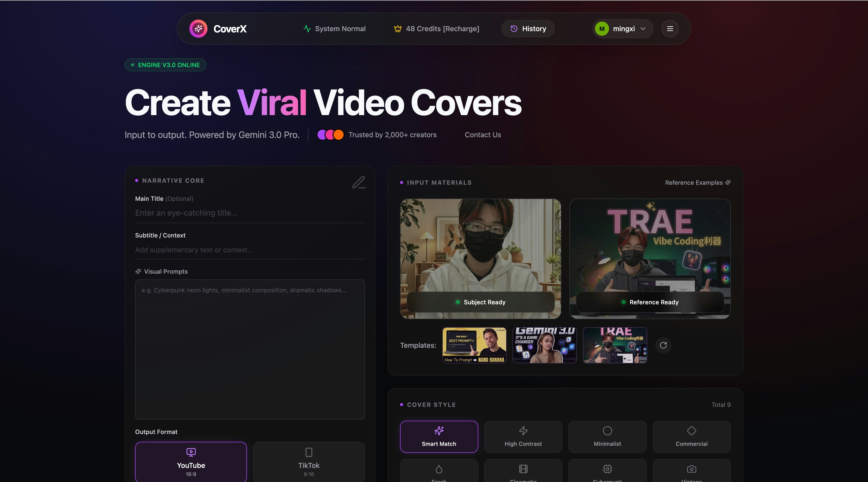The height and width of the screenshot is (482, 868).
Task: Click the Cyberpunk chip icon
Action: pyautogui.click(x=607, y=469)
